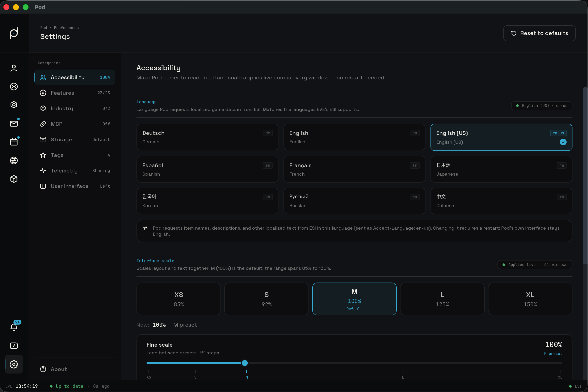This screenshot has width=588, height=392.
Task: Choose Korean language card
Action: click(207, 201)
